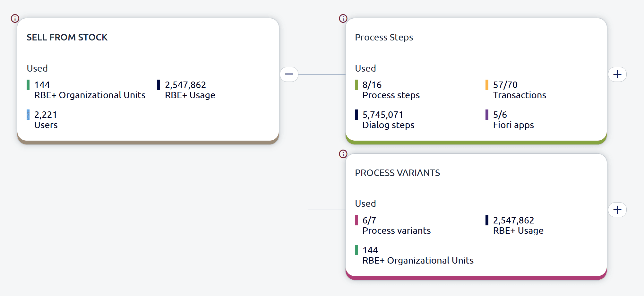Click Used label in Sell From Stock card
The height and width of the screenshot is (296, 644).
[x=37, y=68]
